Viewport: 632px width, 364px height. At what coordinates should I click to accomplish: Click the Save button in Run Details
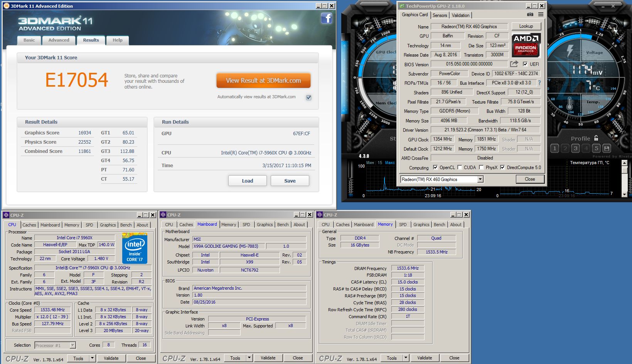290,181
